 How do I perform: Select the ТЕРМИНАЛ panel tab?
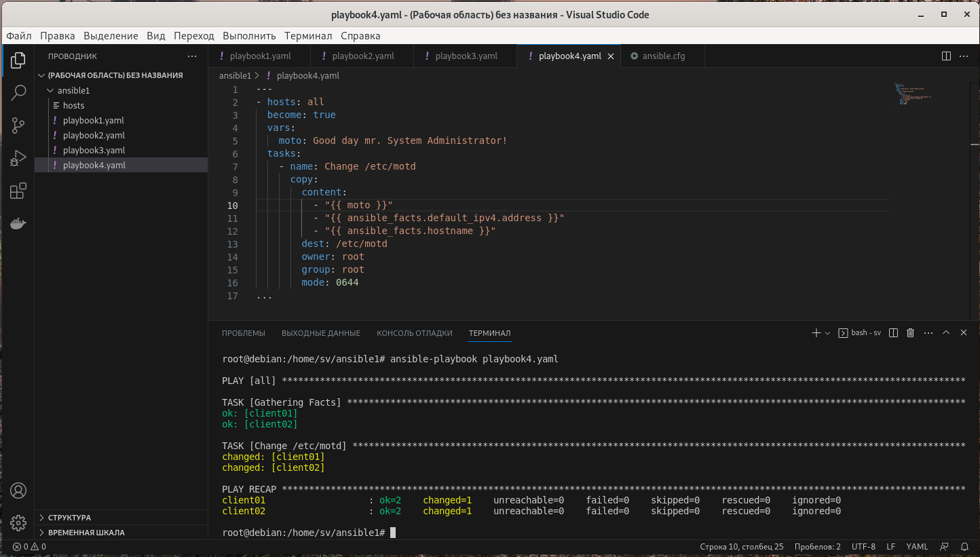pyautogui.click(x=489, y=333)
